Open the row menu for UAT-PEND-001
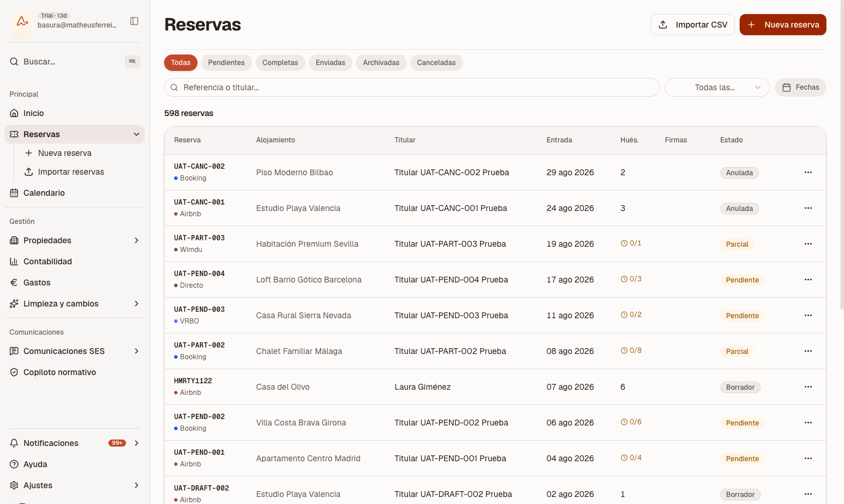Screen dimensions: 844x504 (808, 458)
